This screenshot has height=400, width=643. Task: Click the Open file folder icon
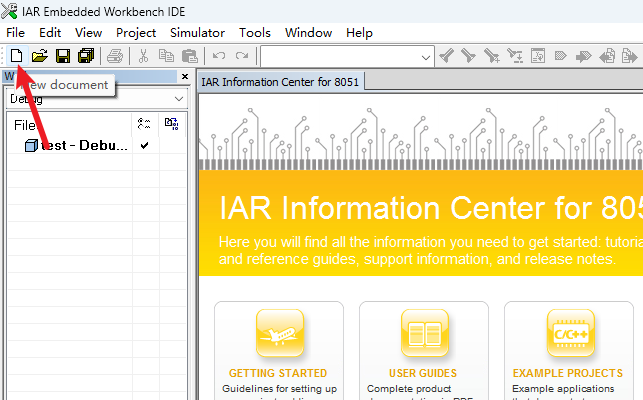[x=39, y=56]
